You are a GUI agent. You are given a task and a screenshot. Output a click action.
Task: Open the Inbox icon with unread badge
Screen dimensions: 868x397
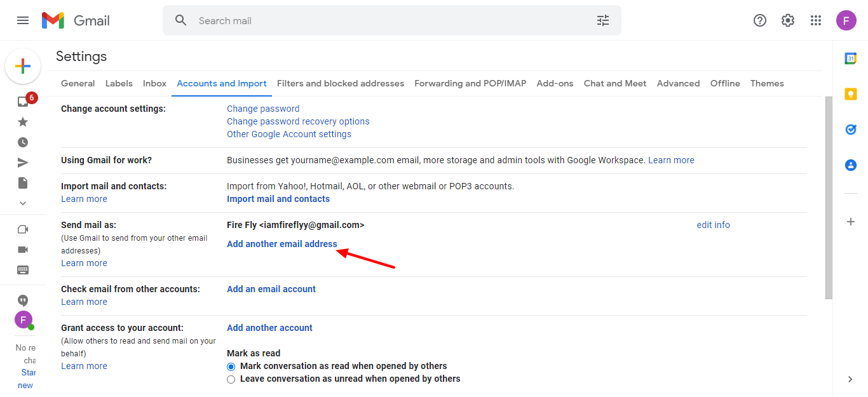click(x=24, y=102)
